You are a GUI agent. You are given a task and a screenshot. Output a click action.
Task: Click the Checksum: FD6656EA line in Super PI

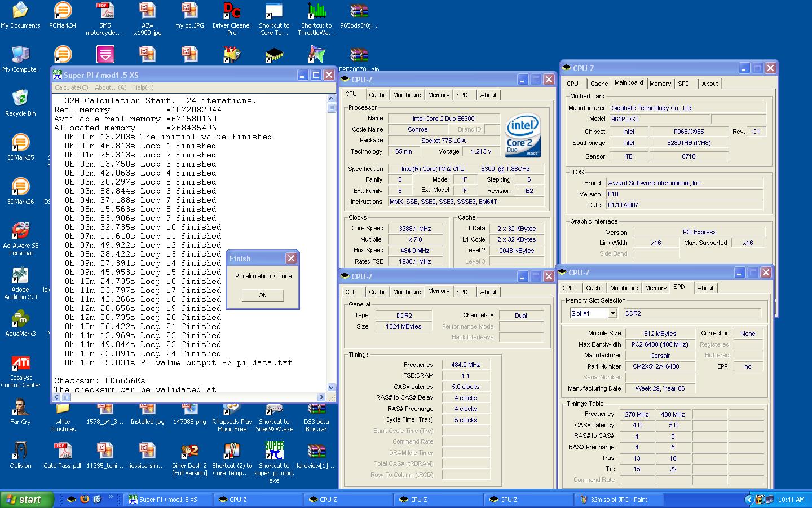click(x=100, y=380)
